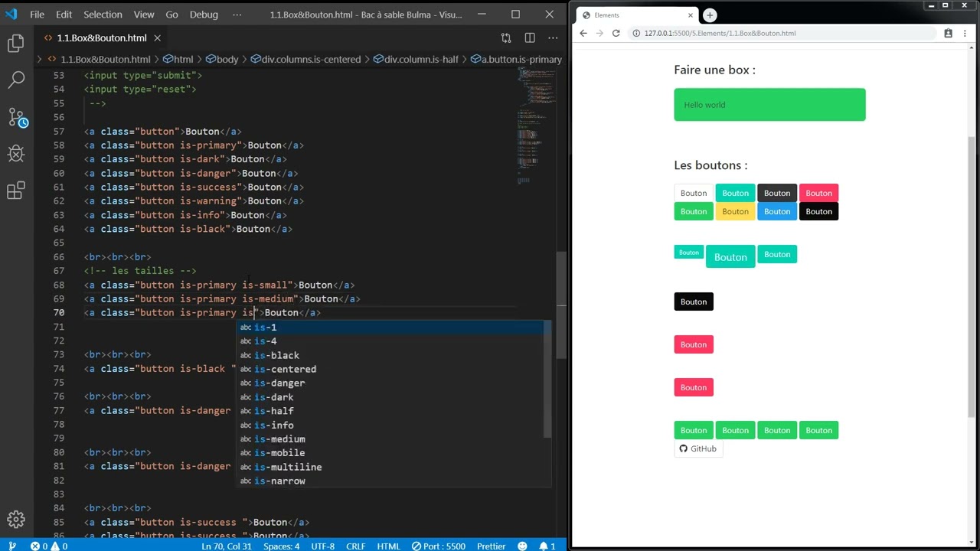Viewport: 980px width, 551px height.
Task: Open the Explorer view in activity bar
Action: click(x=16, y=44)
